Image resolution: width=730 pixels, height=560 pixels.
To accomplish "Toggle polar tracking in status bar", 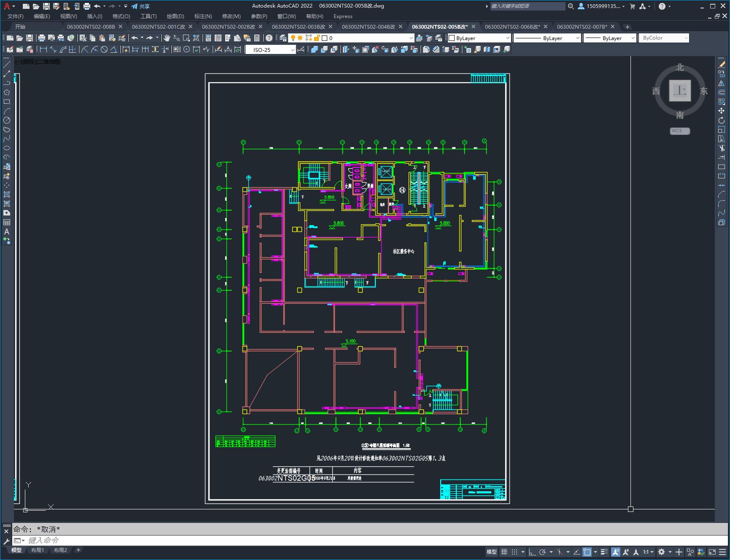I will [543, 552].
